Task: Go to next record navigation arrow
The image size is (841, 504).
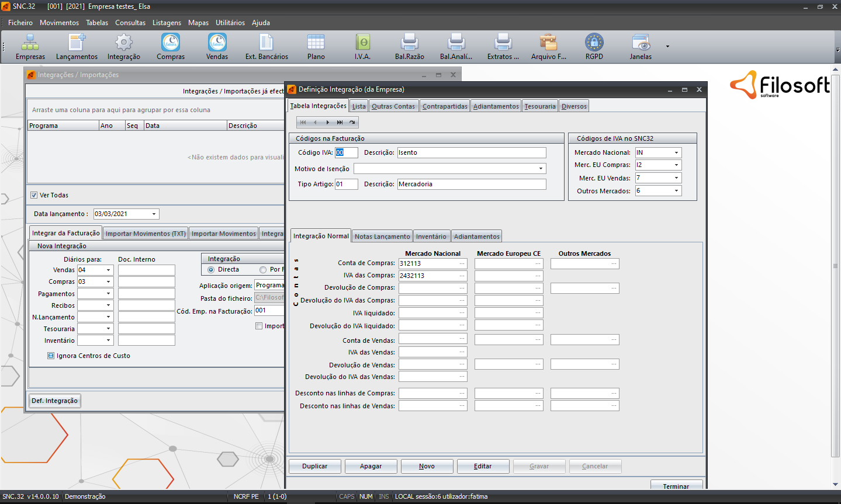Action: coord(327,123)
